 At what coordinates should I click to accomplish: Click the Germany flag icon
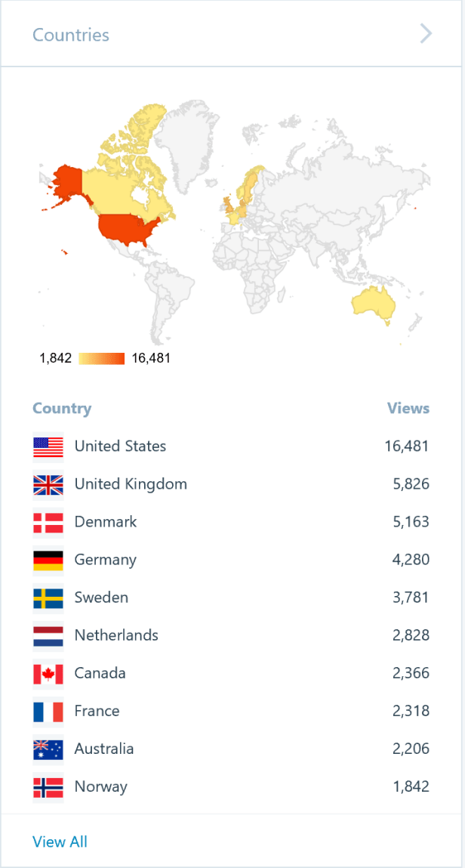tap(48, 559)
